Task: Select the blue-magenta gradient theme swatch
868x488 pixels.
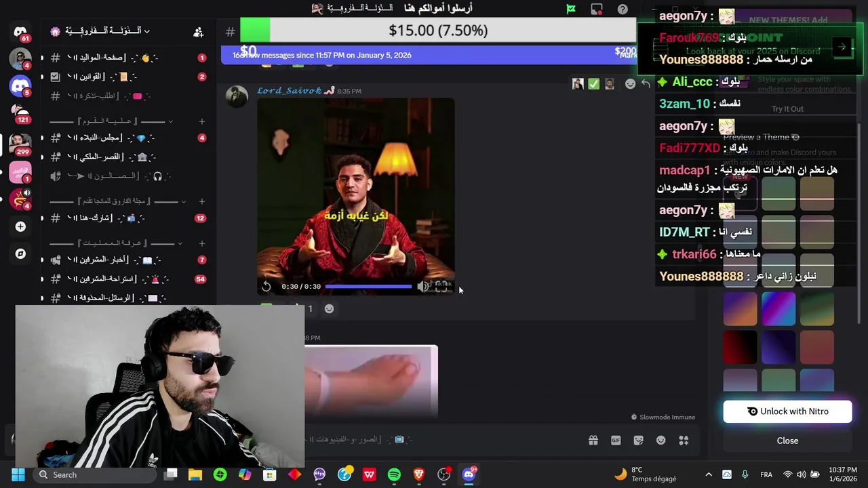Action: (x=778, y=308)
